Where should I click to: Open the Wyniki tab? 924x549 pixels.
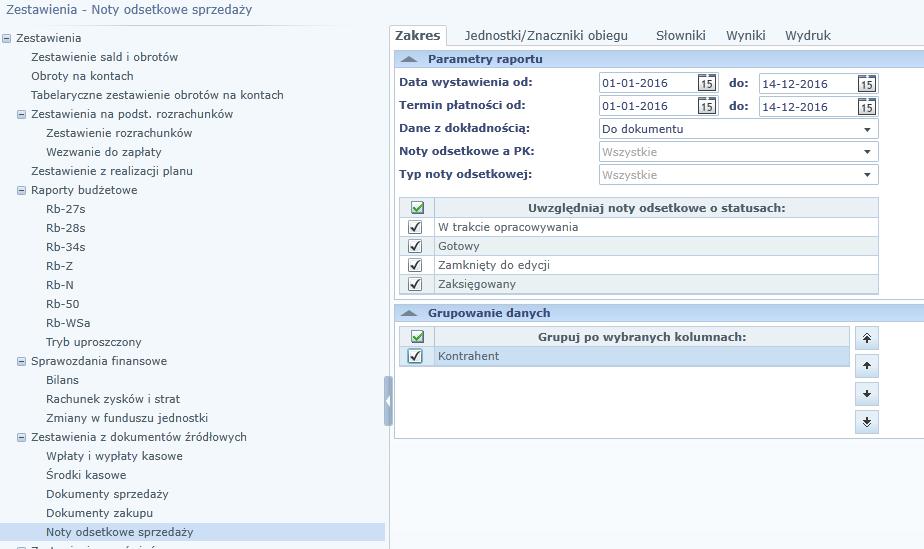tap(745, 35)
